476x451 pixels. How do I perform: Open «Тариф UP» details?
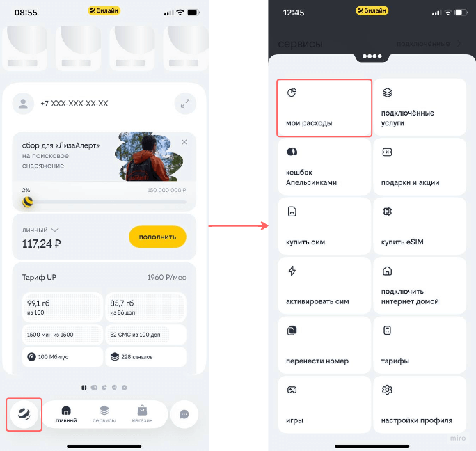coord(104,277)
